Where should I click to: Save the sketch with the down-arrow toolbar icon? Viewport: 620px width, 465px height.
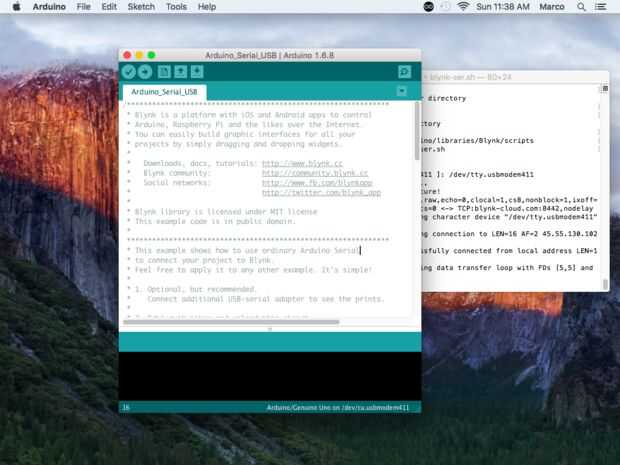point(197,72)
